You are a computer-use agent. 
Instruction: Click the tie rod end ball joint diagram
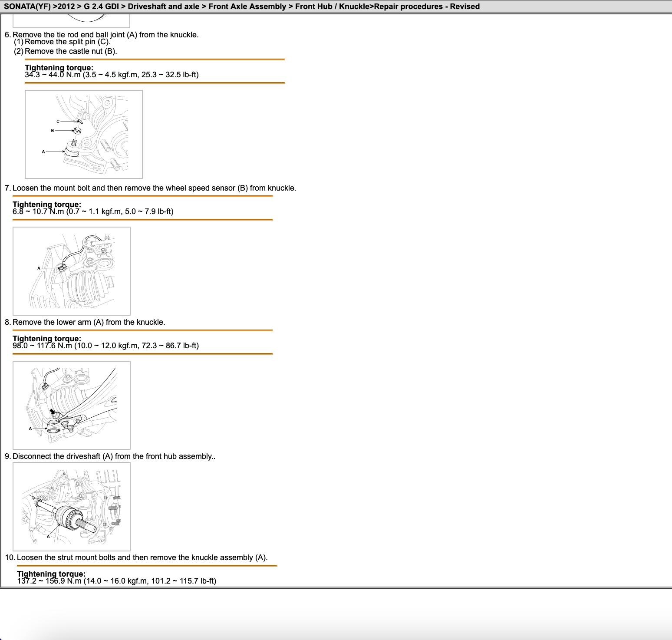point(84,134)
